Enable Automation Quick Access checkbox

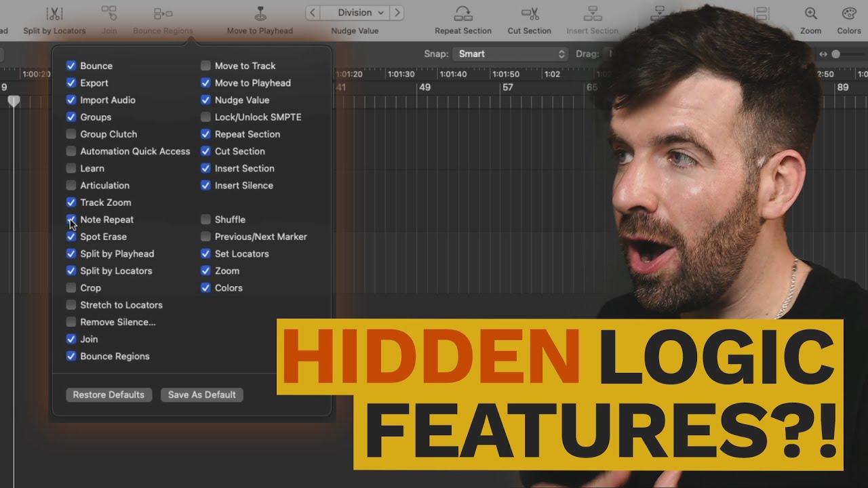(x=71, y=151)
